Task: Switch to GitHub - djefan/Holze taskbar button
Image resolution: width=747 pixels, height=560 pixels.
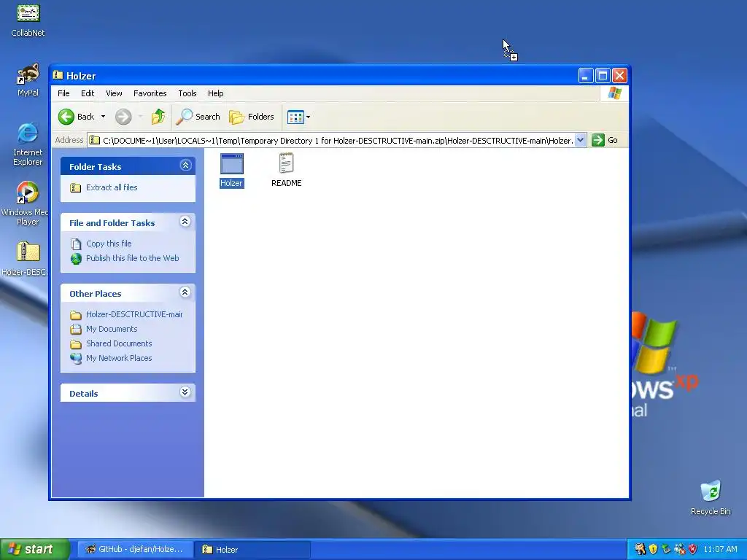Action: [x=135, y=550]
